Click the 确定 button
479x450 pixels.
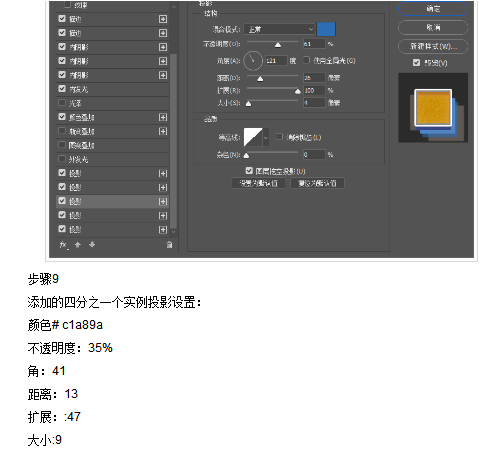coord(433,9)
